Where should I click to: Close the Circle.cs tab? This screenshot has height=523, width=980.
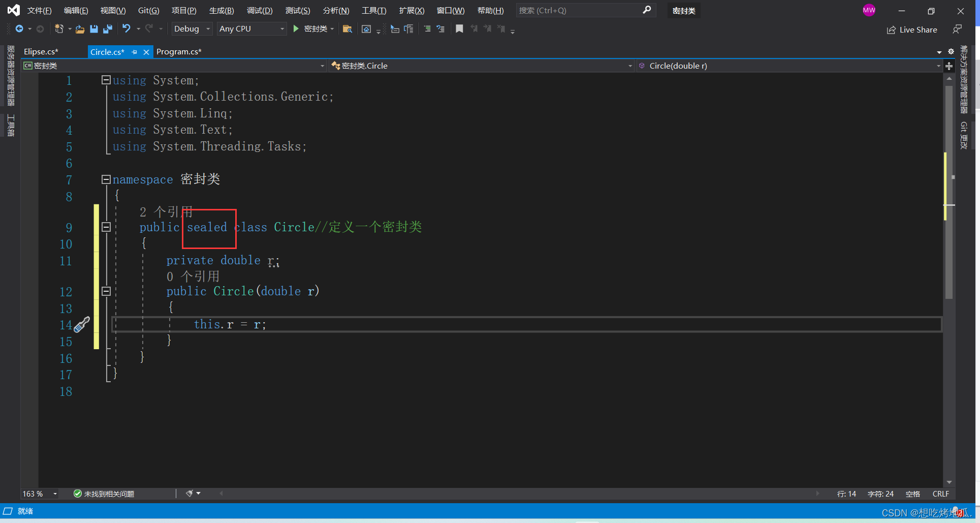146,52
